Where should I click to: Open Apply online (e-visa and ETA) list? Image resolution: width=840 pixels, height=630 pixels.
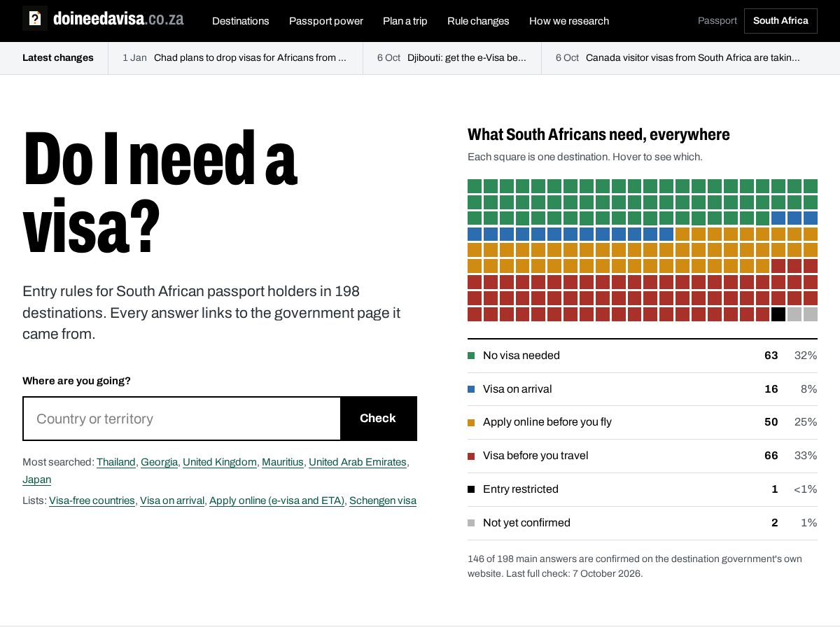276,500
